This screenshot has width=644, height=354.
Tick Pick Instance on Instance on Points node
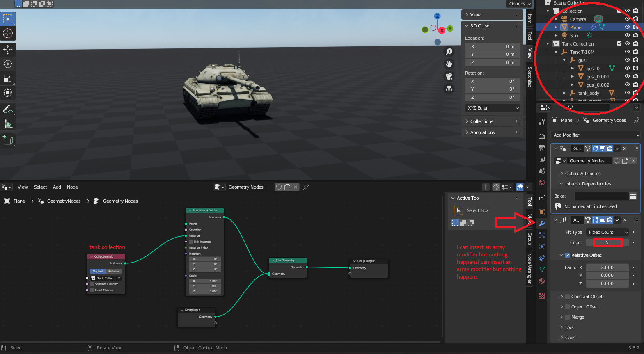click(x=191, y=242)
